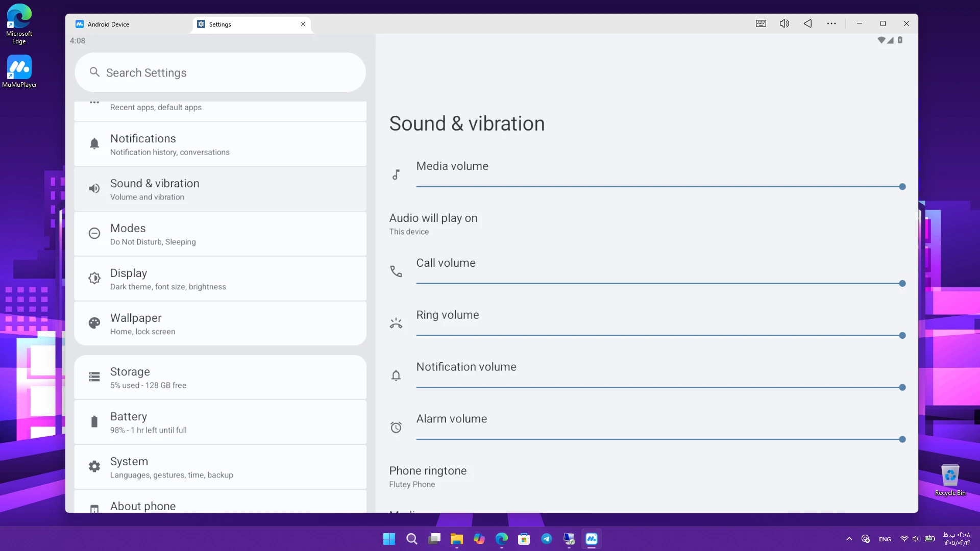Click the Ring volume ringing icon
The image size is (980, 551).
[396, 323]
